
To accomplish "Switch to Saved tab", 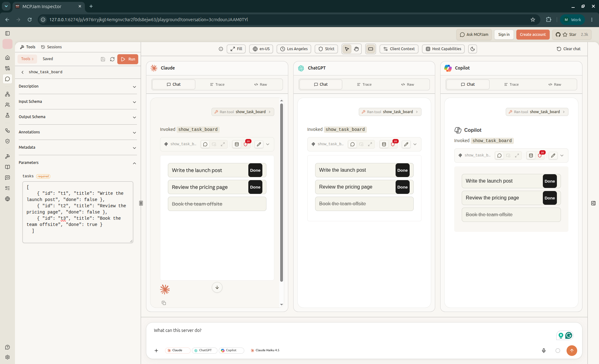I will (48, 59).
